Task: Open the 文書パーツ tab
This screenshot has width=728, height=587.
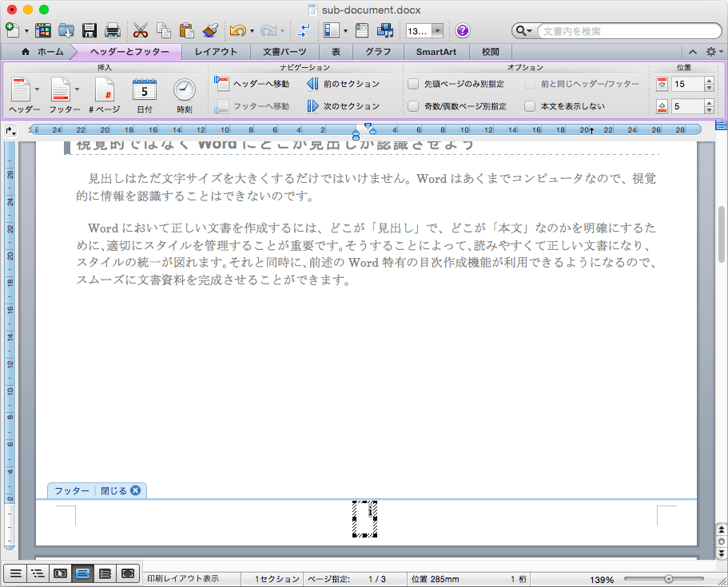Action: point(284,52)
